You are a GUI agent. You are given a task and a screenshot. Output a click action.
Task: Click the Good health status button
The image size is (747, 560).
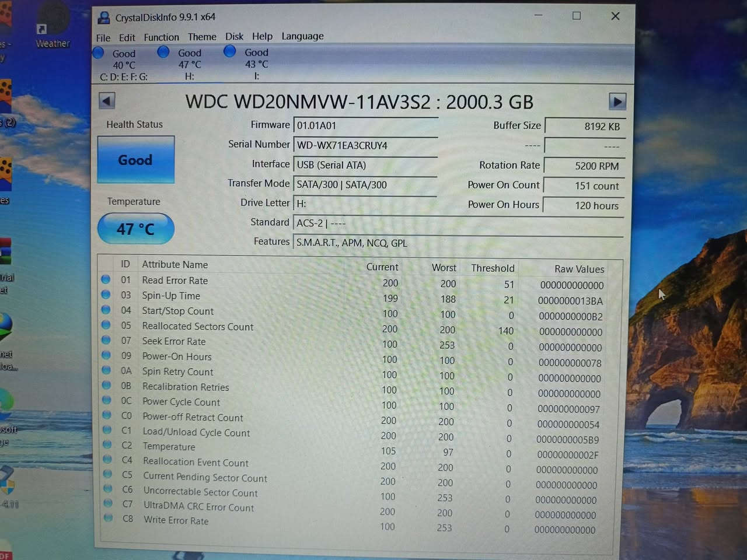(x=136, y=160)
